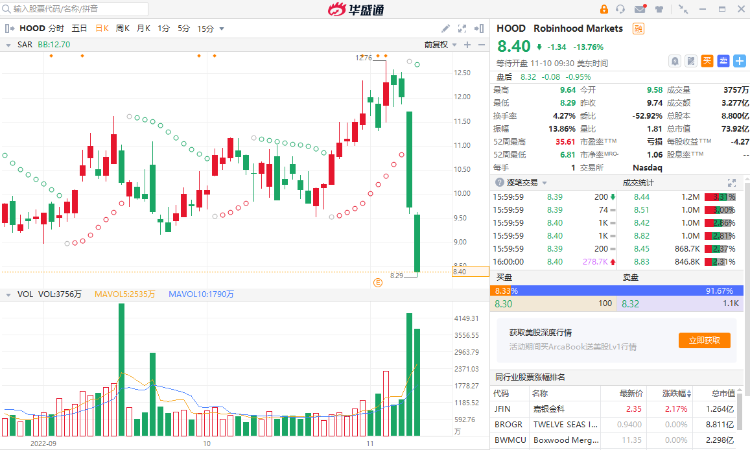
Task: Open the 逐笔交易 dropdown arrow
Action: (544, 183)
